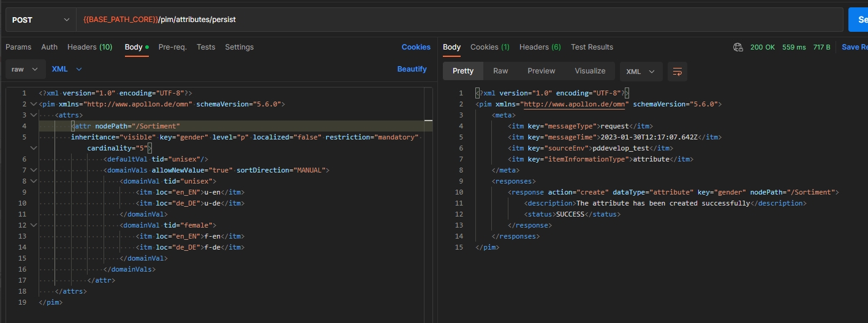This screenshot has width=868, height=323.
Task: Fold the domainVal female block at line 12
Action: [x=32, y=225]
